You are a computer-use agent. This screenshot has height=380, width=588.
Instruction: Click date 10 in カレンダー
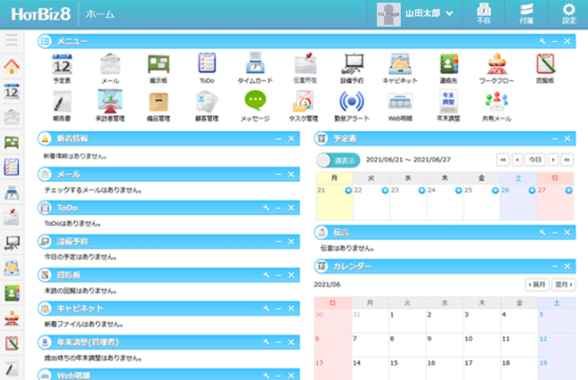(x=469, y=339)
